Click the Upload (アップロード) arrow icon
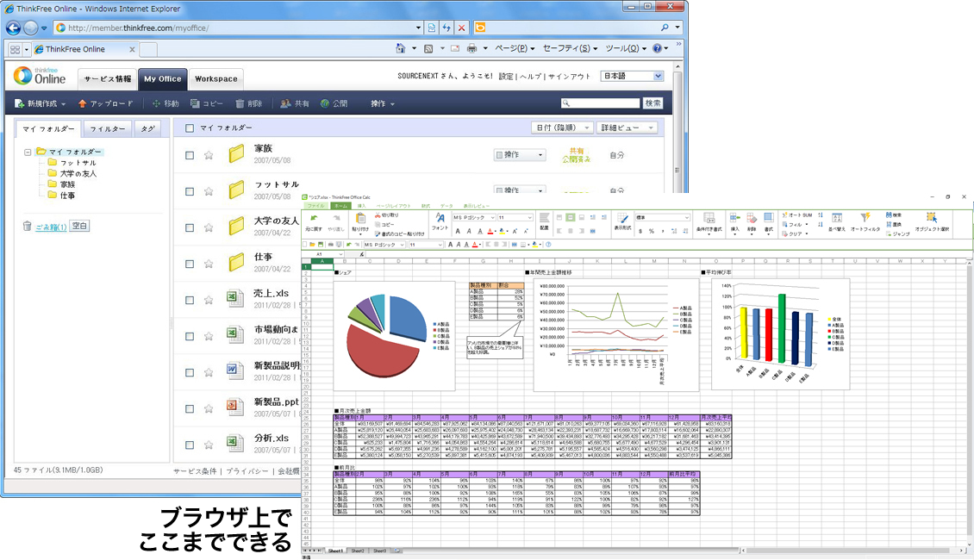Viewport: 974px width, 560px height. [82, 103]
